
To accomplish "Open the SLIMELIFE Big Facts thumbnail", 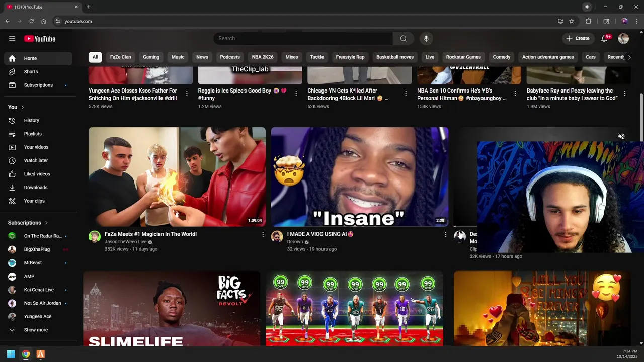I will 172,309.
